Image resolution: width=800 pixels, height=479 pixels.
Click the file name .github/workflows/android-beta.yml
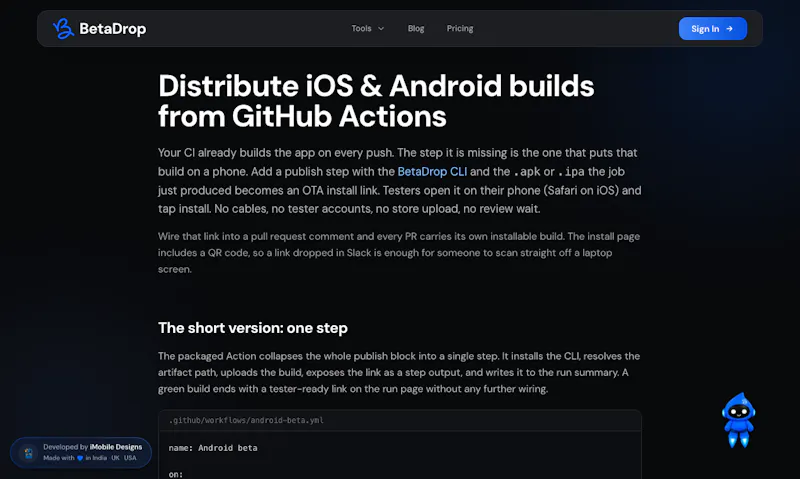[x=246, y=420]
